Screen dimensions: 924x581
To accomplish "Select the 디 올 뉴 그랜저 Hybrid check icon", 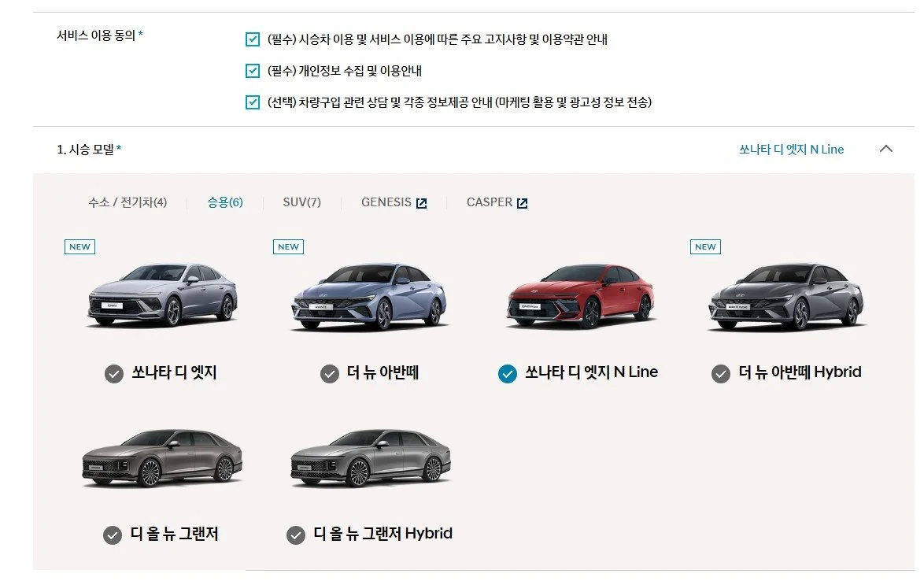I will tap(296, 535).
